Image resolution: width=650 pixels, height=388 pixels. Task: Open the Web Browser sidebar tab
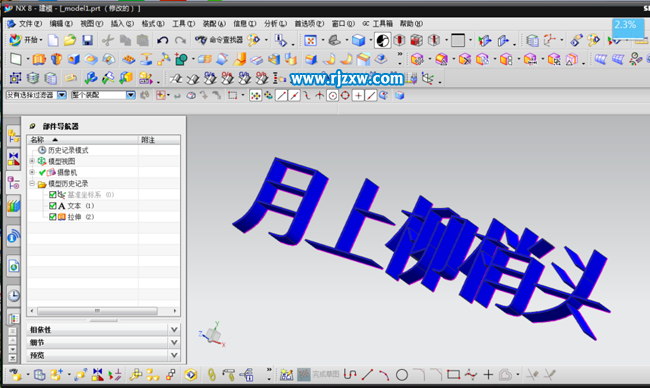[x=13, y=266]
